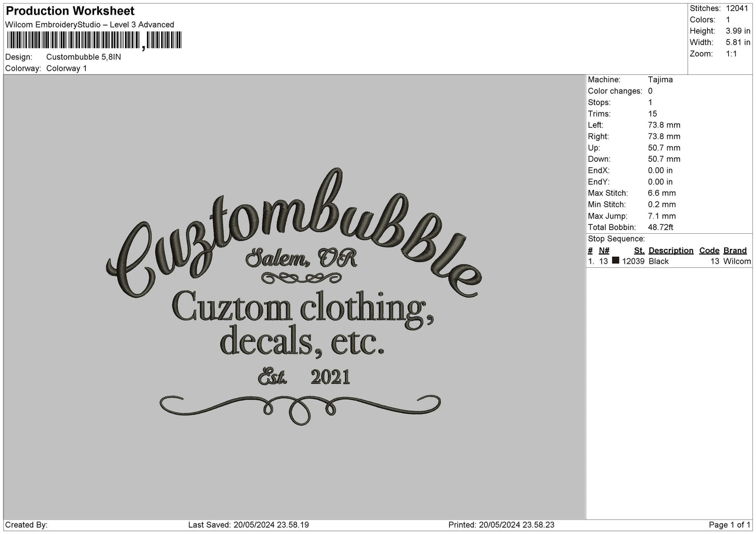Select the stitch count 12039 in stop row
Screen dimensions: 756x534
(x=633, y=262)
